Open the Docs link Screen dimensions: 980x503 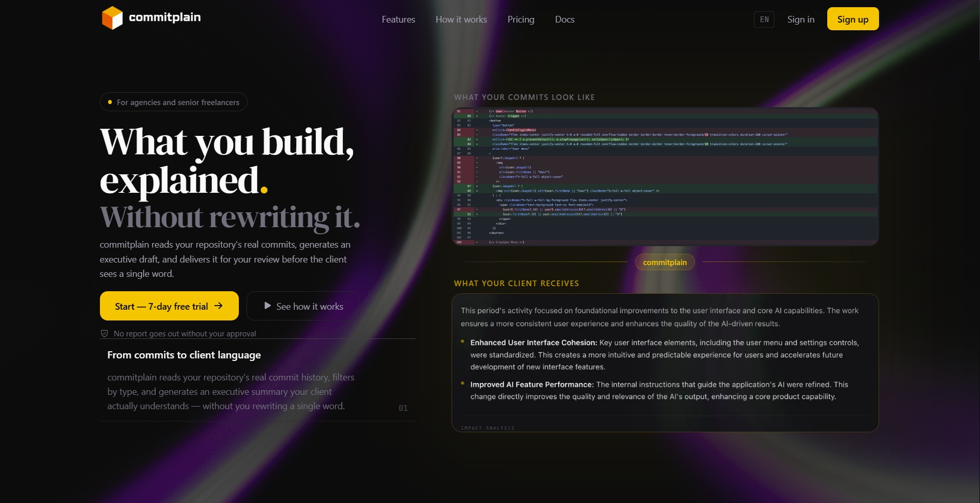(x=565, y=19)
